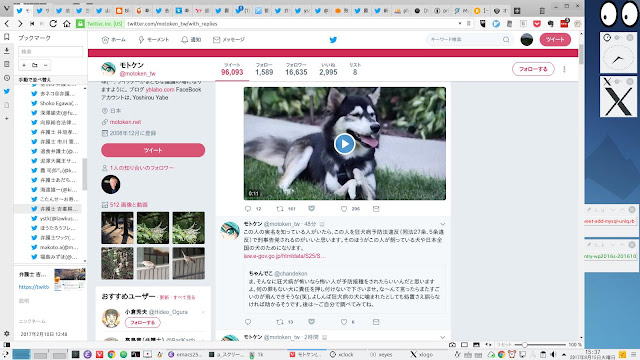Select the フォロー 1,589 profile tab

tap(264, 69)
